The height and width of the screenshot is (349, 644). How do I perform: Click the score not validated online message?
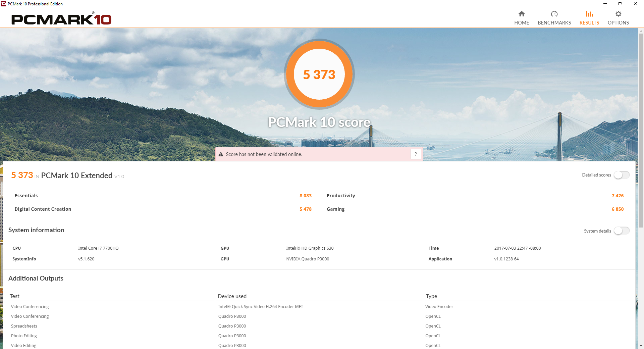[x=264, y=154]
